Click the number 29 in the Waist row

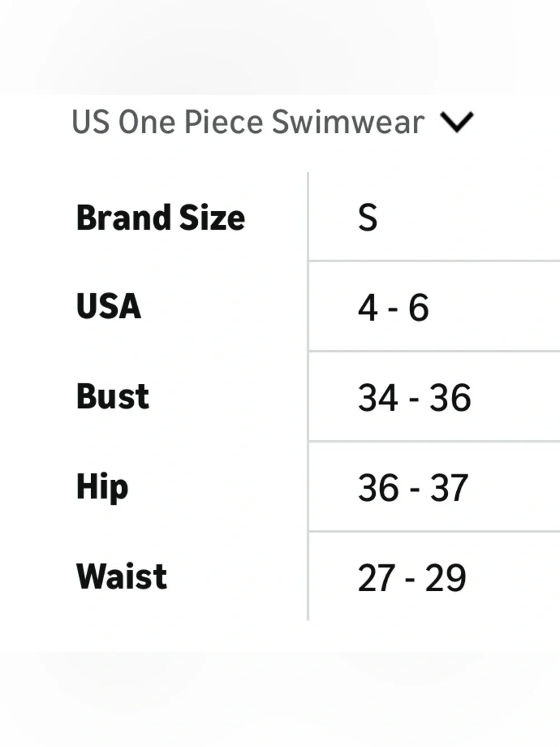[446, 578]
